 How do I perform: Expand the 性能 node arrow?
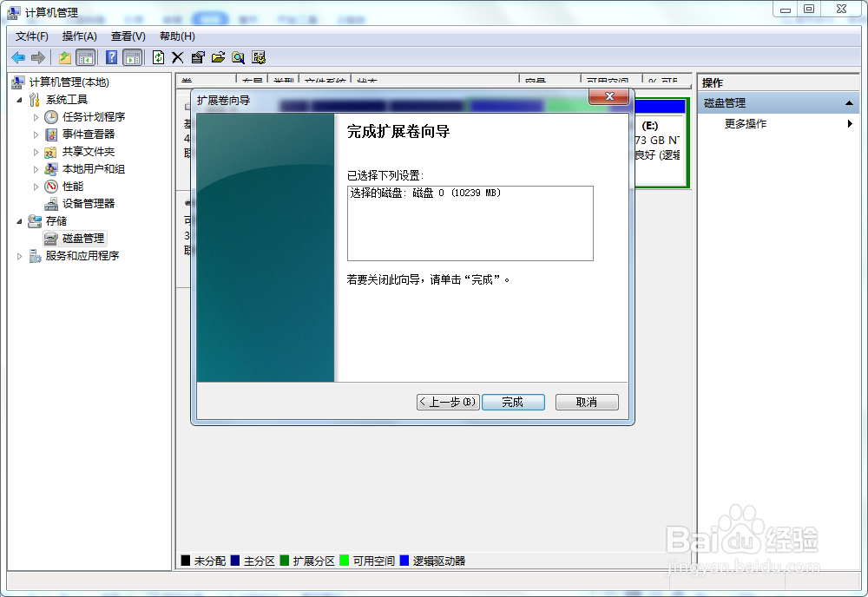pyautogui.click(x=36, y=187)
